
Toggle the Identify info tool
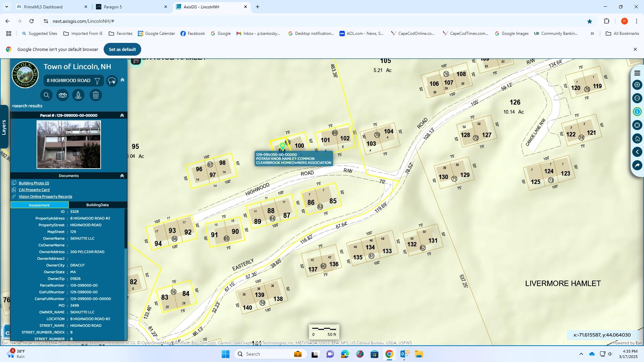637,112
